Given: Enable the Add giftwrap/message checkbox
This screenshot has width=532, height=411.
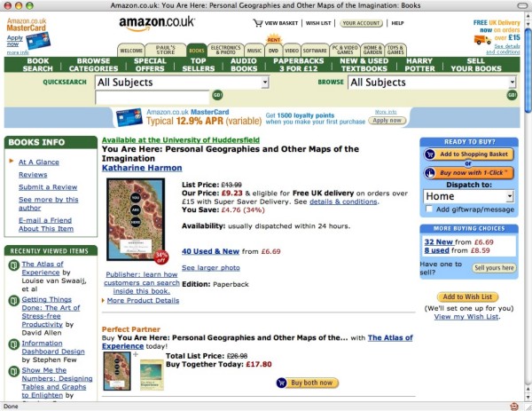Looking at the screenshot, I should click(x=429, y=209).
